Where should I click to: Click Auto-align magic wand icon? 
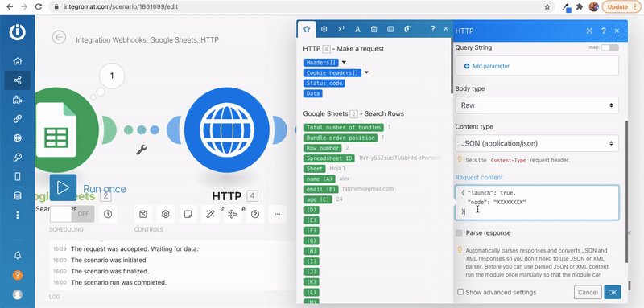pyautogui.click(x=210, y=214)
